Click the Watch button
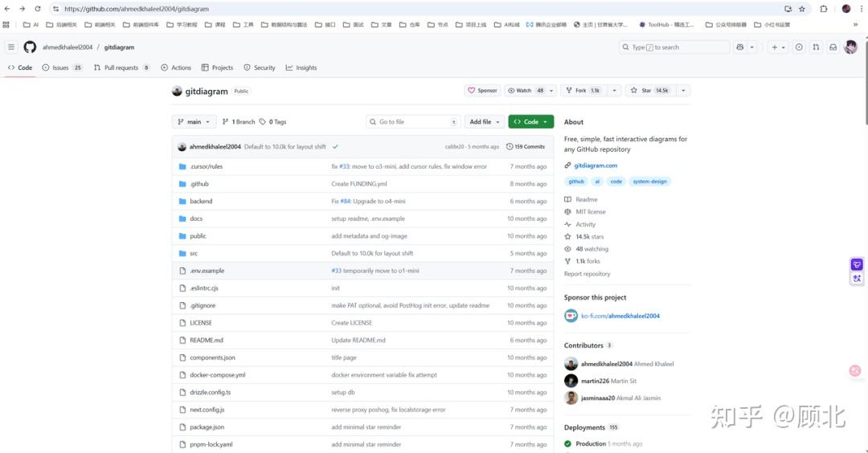This screenshot has width=868, height=453. click(x=526, y=91)
